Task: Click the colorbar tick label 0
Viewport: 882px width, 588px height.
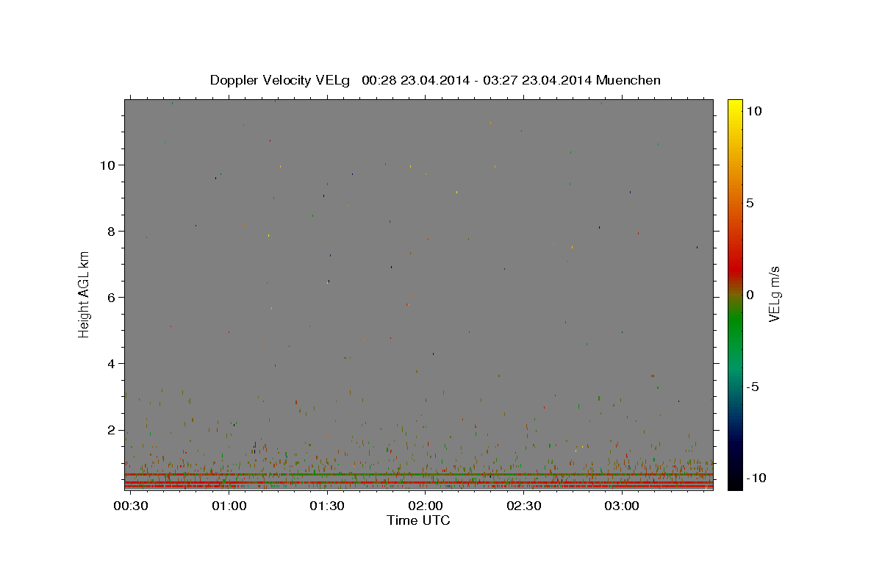Action: point(750,295)
